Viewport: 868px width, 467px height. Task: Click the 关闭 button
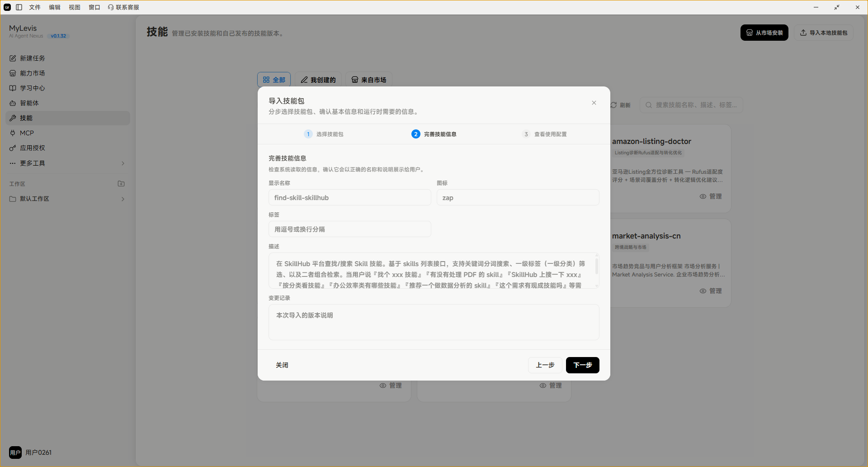tap(282, 365)
